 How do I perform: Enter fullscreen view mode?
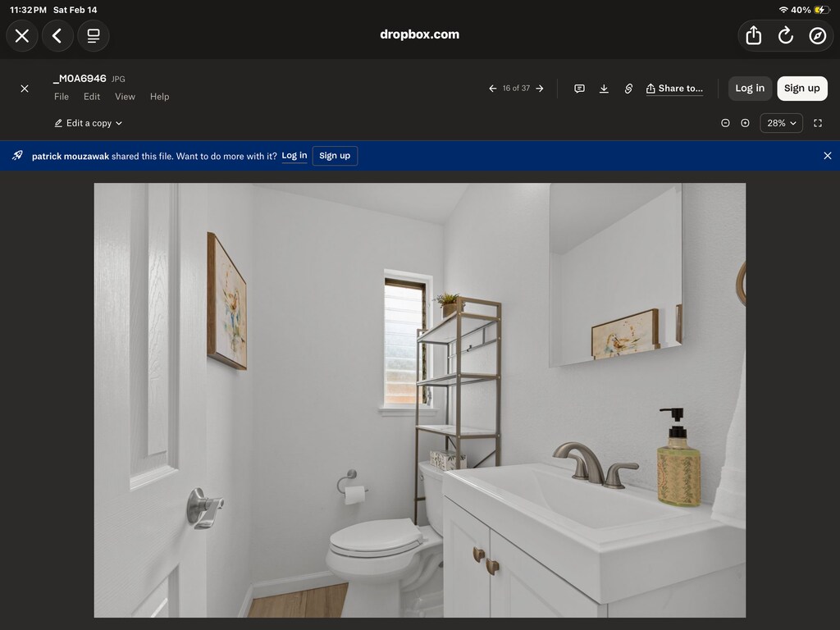[818, 123]
